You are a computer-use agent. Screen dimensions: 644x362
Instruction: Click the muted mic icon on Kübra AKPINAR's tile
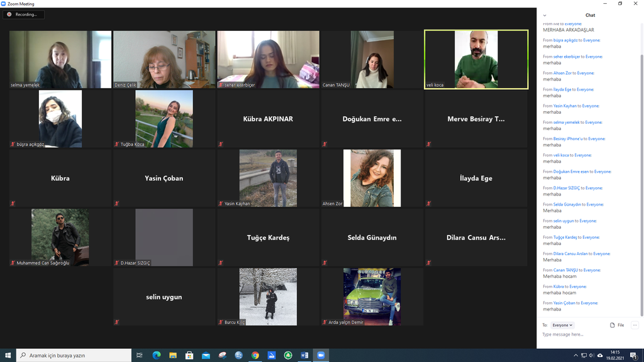point(221,144)
